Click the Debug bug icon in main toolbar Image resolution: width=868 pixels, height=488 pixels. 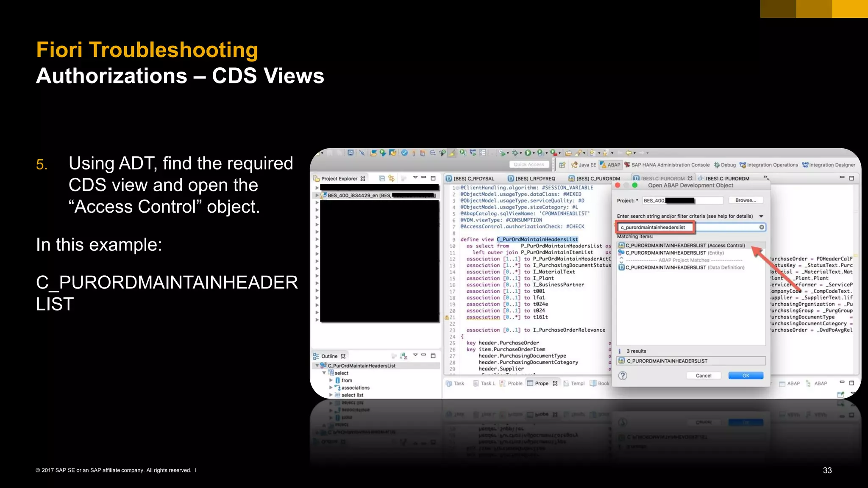click(516, 153)
